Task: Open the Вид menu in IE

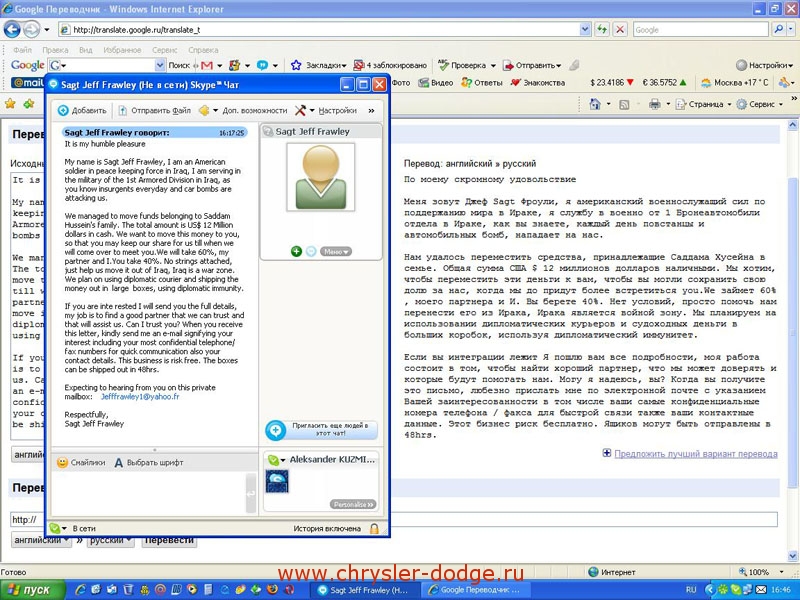Action: tap(85, 50)
